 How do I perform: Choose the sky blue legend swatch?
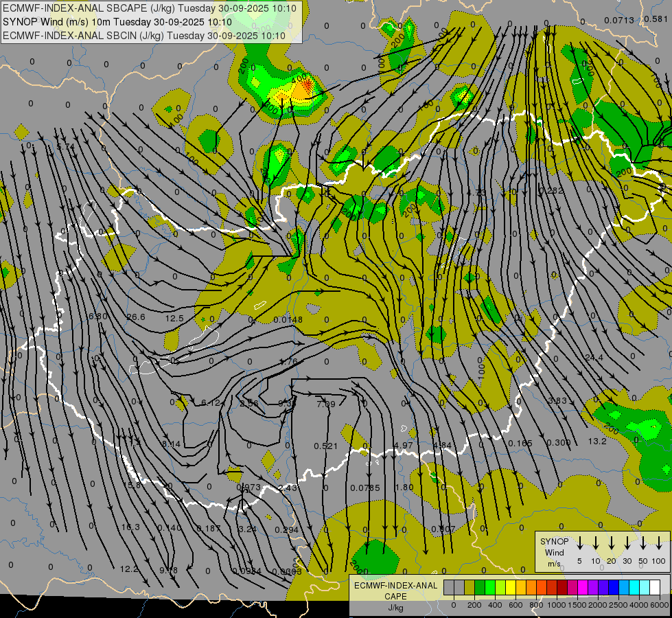click(x=623, y=588)
